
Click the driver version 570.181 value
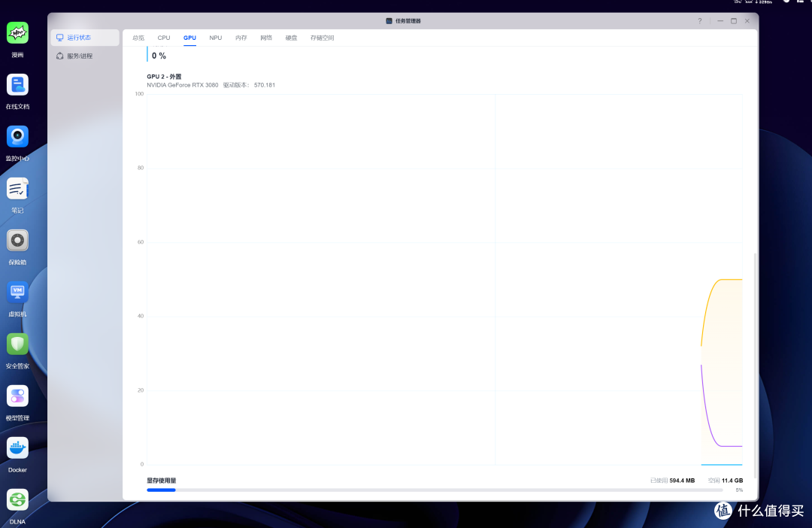coord(265,85)
